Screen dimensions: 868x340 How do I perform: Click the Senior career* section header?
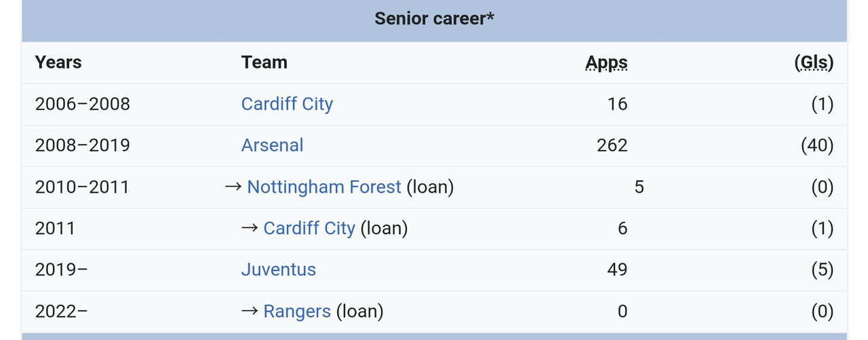434,18
